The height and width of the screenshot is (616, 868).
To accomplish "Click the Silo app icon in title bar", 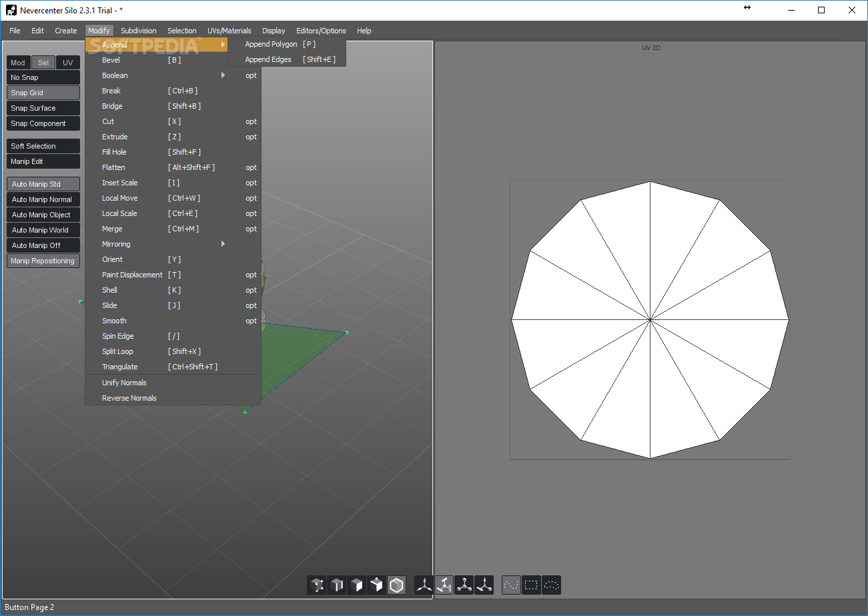I will point(11,10).
